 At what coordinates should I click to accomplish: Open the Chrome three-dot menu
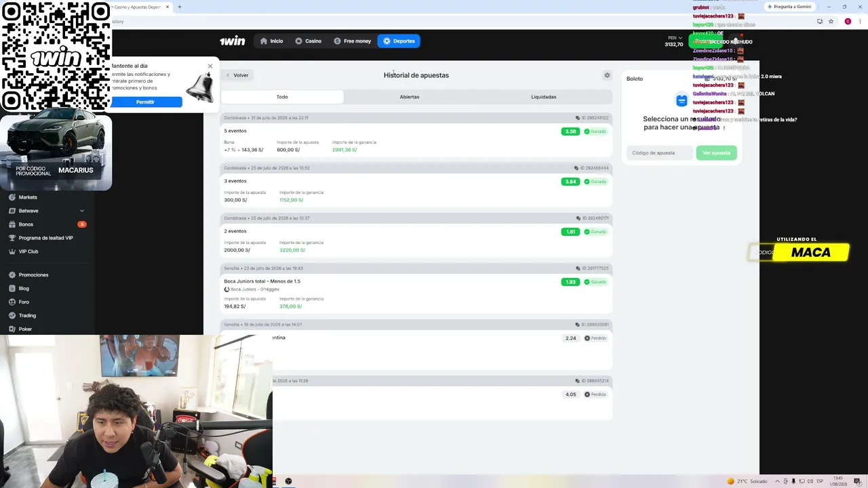pyautogui.click(x=860, y=22)
